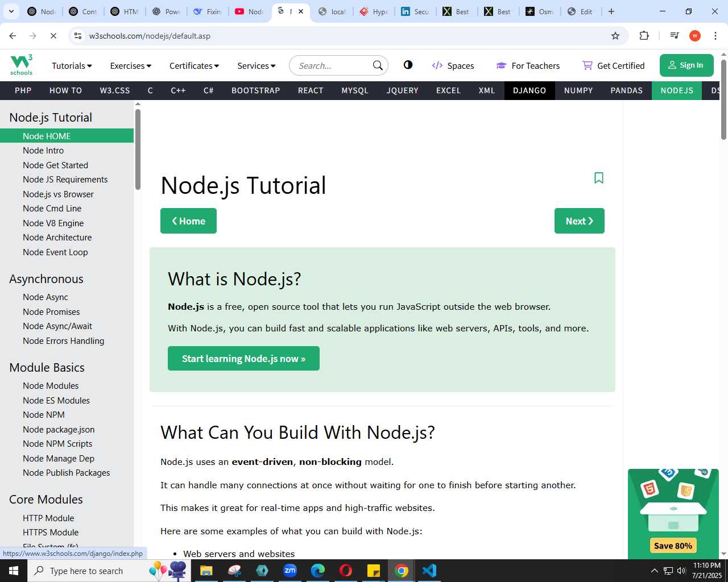
Task: Open Node Intro sidebar link
Action: (43, 151)
